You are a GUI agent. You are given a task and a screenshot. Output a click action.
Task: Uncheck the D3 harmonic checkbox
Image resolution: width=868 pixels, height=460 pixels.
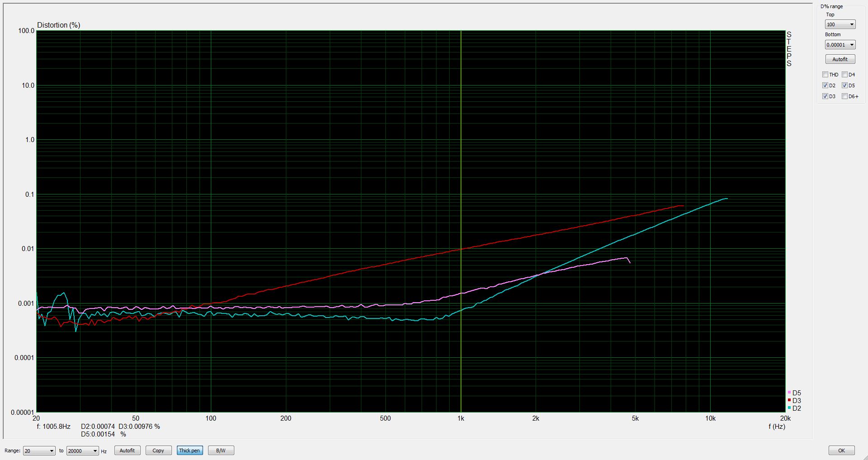825,96
